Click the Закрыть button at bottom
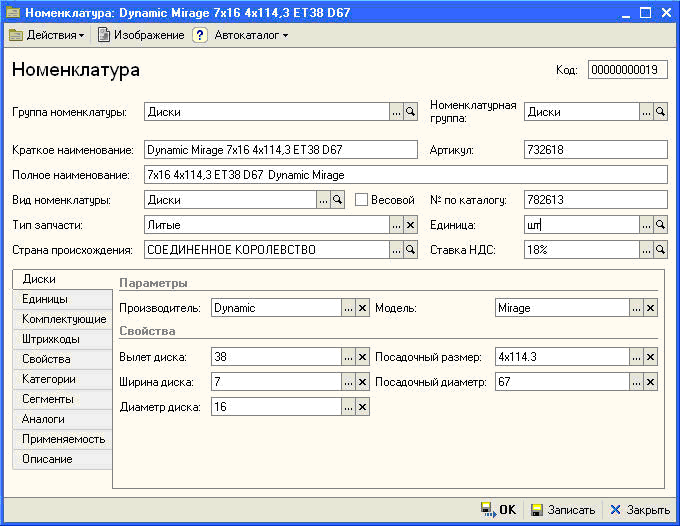The image size is (680, 526). [x=639, y=510]
